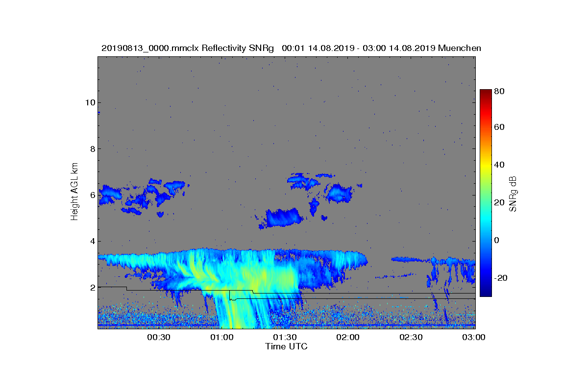The height and width of the screenshot is (392, 588).
Task: Click the SNRg colorbar gradient
Action: 486,193
